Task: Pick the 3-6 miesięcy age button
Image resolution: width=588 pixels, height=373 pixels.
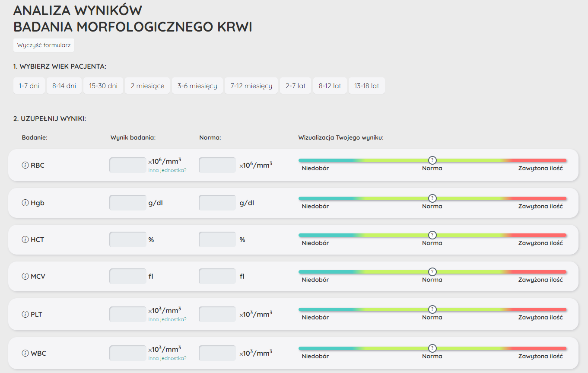Action: [x=197, y=86]
